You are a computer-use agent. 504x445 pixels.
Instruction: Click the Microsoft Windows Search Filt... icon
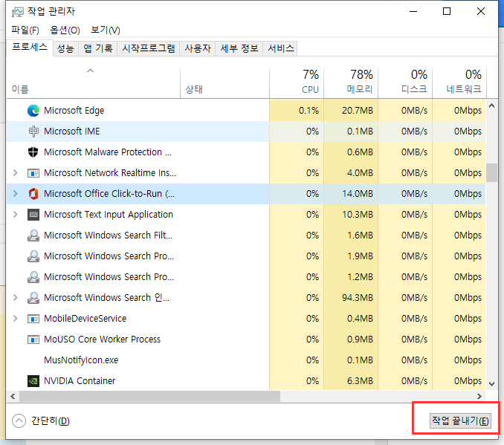[33, 236]
